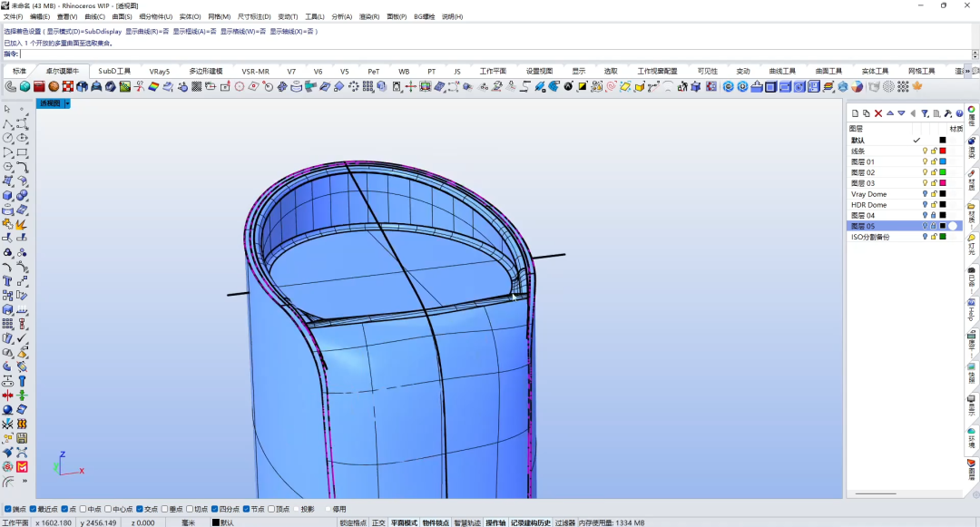The width and height of the screenshot is (980, 527).
Task: Toggle the 交点 osnap checkbox
Action: (140, 509)
